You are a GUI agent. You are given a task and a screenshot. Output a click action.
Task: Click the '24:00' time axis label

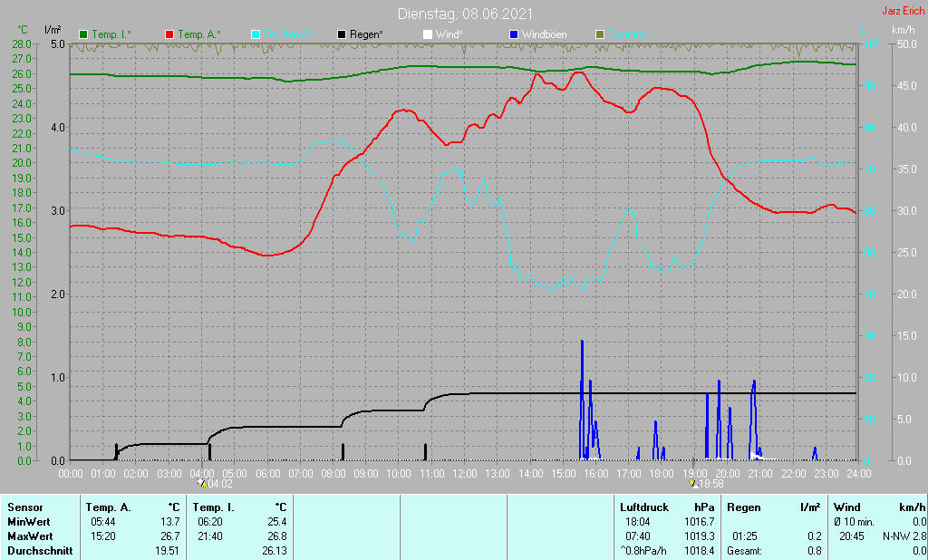(859, 474)
